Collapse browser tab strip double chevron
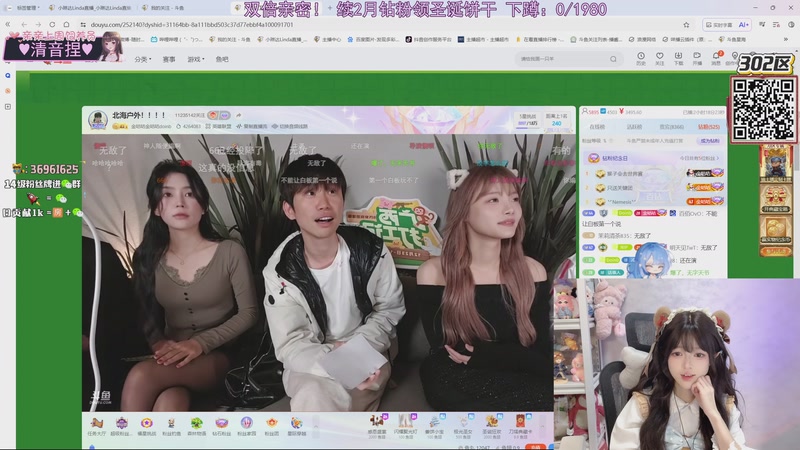The image size is (800, 450). (8, 24)
